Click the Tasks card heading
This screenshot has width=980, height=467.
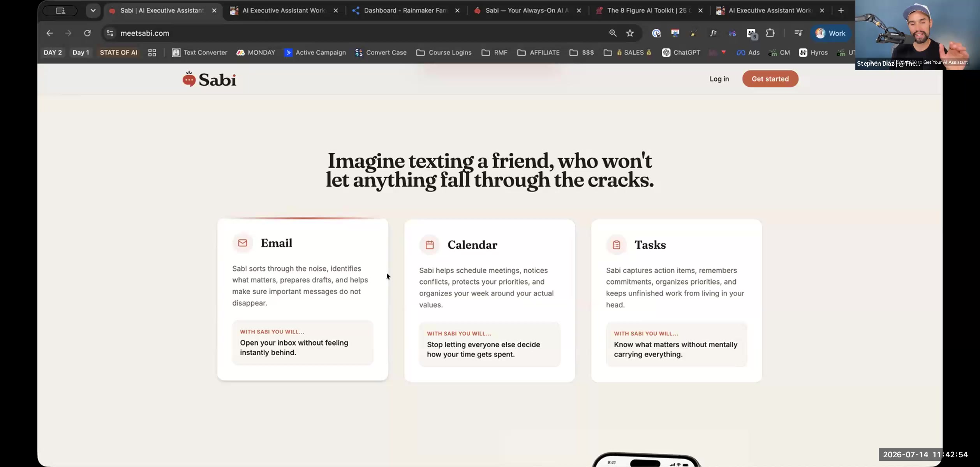coord(650,245)
